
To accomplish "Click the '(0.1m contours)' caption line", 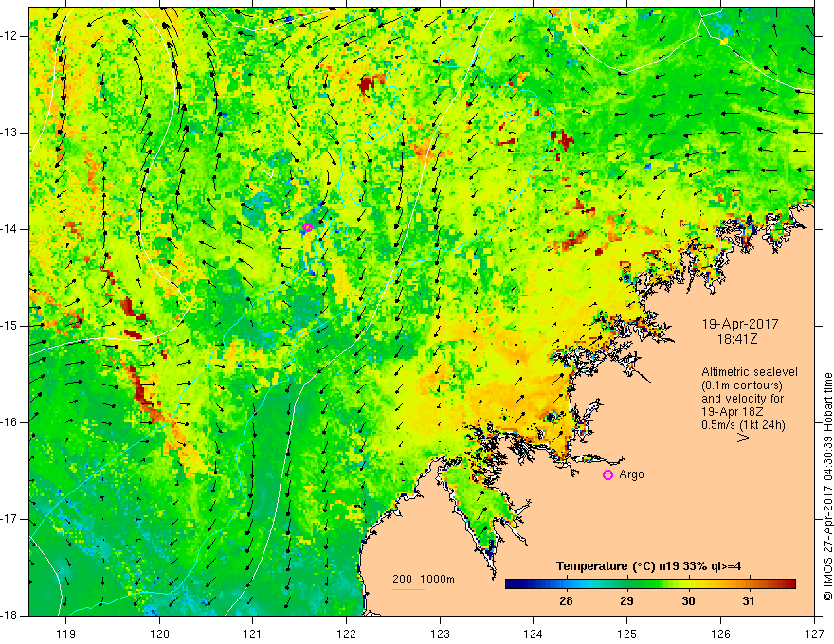I will pos(742,385).
